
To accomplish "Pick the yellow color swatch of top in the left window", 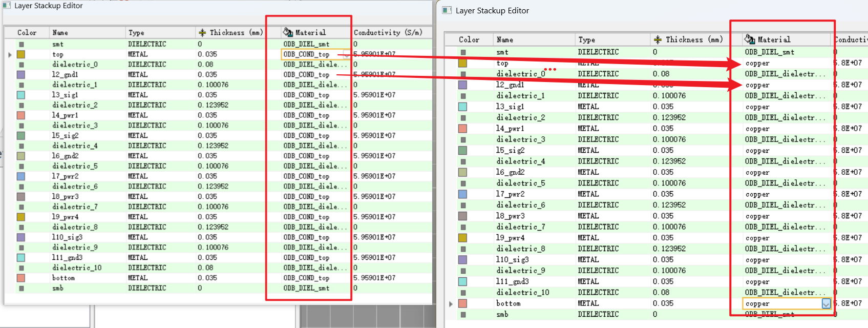I will click(x=21, y=54).
